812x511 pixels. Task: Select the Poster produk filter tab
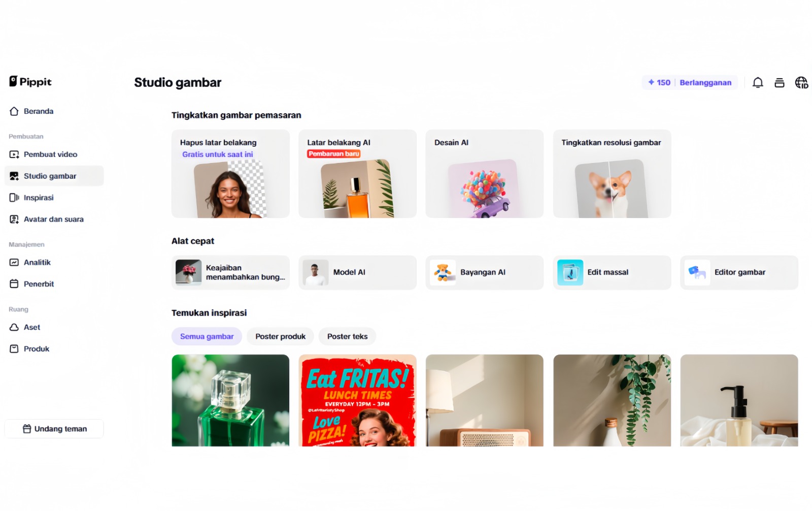tap(281, 336)
